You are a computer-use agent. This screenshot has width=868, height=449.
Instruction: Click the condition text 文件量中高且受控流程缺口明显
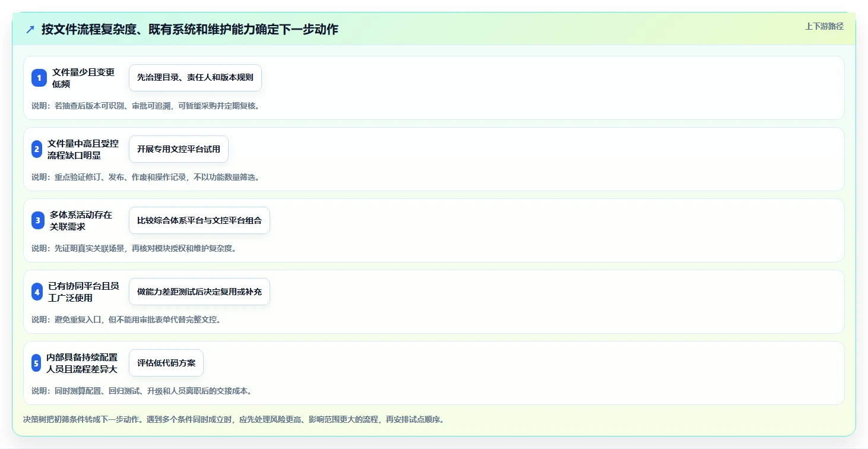coord(83,149)
